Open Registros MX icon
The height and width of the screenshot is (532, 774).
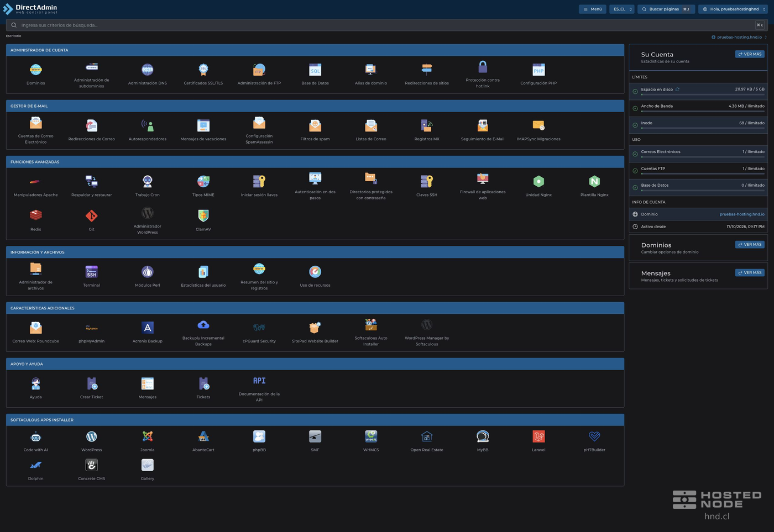click(x=426, y=125)
